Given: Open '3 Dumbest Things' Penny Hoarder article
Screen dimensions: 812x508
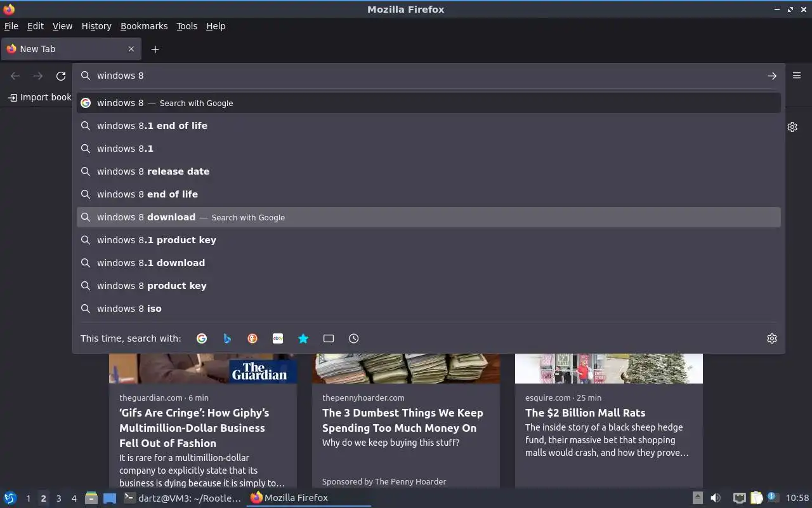Looking at the screenshot, I should pyautogui.click(x=402, y=420).
